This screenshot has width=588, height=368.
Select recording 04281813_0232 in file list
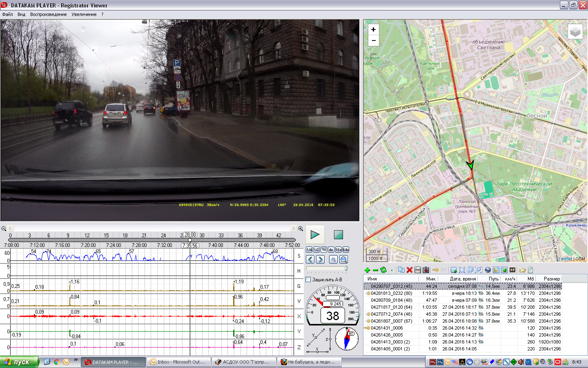(391, 293)
